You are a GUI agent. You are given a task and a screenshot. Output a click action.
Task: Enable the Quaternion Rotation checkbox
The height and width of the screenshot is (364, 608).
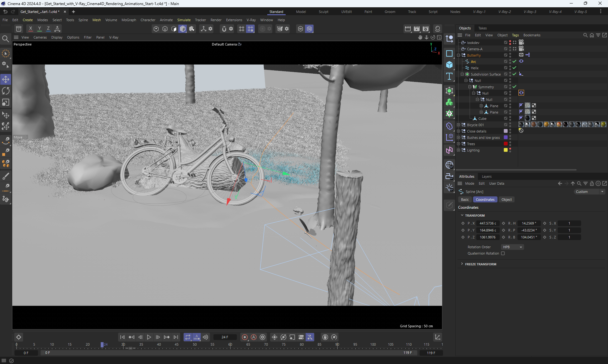click(503, 253)
